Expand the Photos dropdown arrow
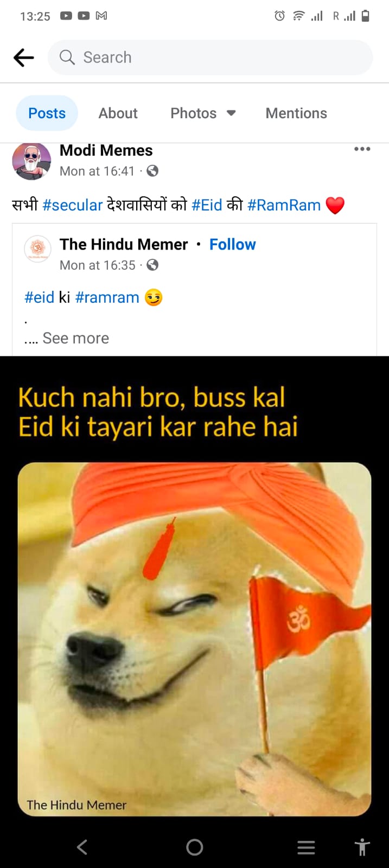 pyautogui.click(x=231, y=113)
